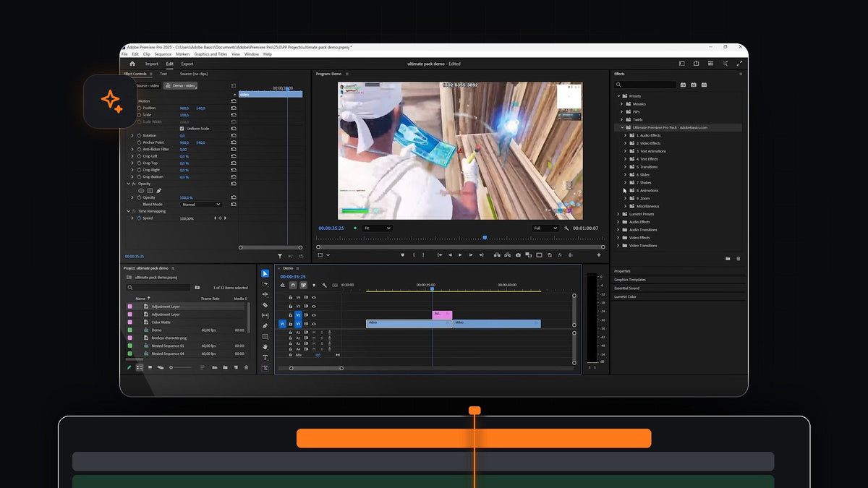Open the Sequence menu
Viewport: 868px width, 488px height.
click(x=163, y=54)
